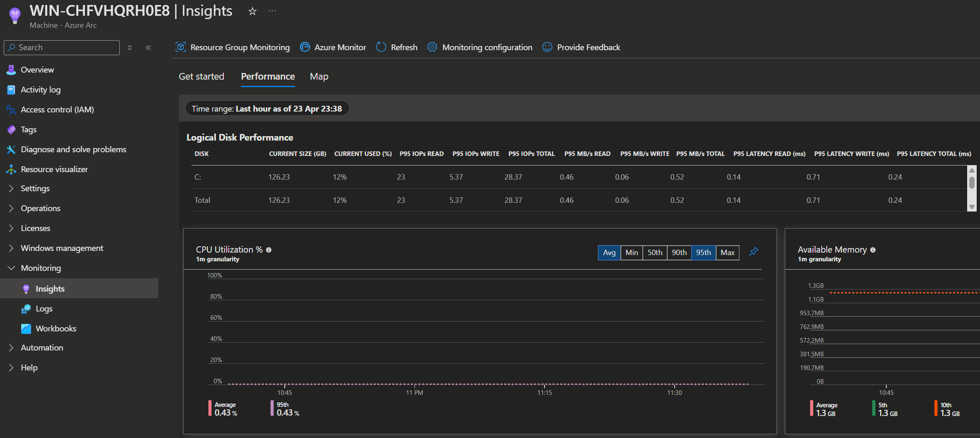
Task: Click the 10th memory legend swatch
Action: tap(936, 409)
